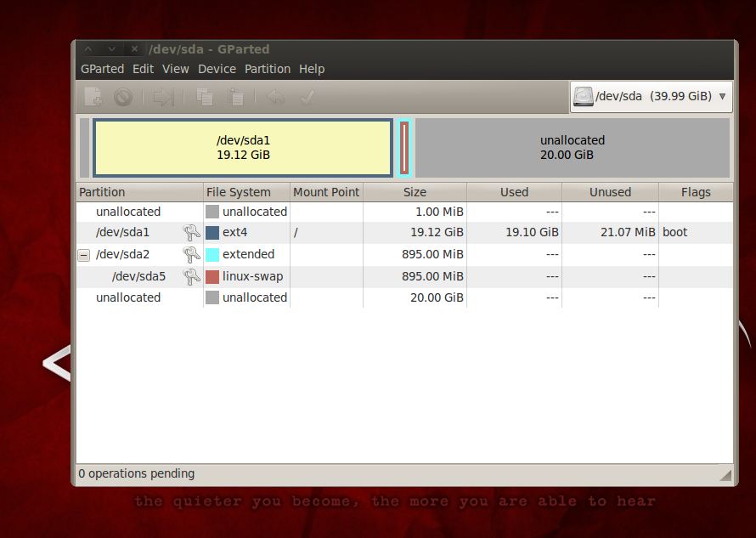Click the title bar up-arrow window button

click(x=88, y=48)
